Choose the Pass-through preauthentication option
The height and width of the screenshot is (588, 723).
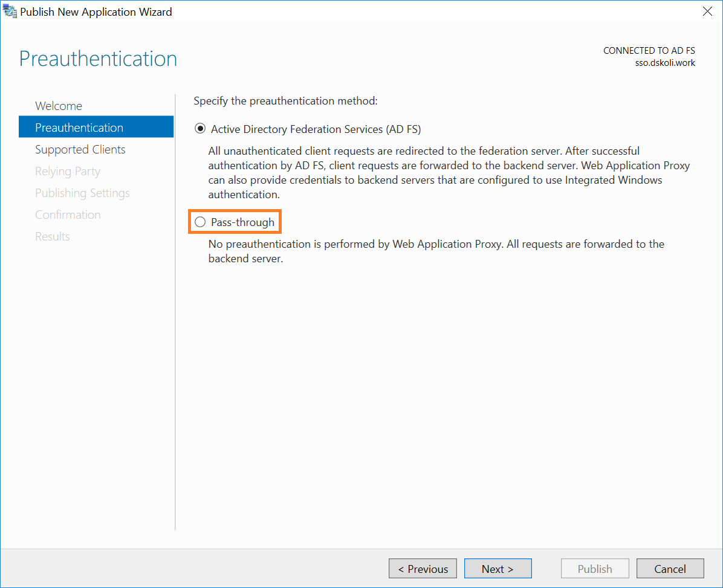tap(200, 222)
